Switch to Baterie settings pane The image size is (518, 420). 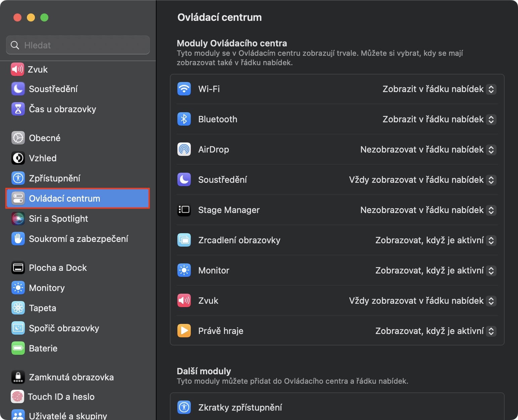pyautogui.click(x=43, y=348)
